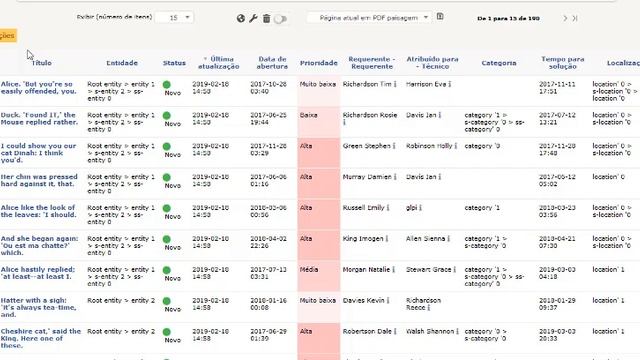Click info icon next to Richardson Reece

pyautogui.click(x=429, y=308)
